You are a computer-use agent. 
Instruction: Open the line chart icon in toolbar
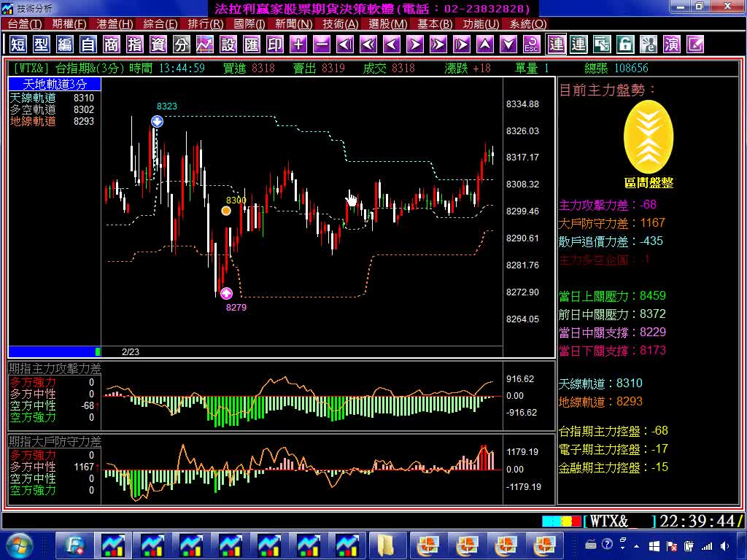pyautogui.click(x=205, y=44)
